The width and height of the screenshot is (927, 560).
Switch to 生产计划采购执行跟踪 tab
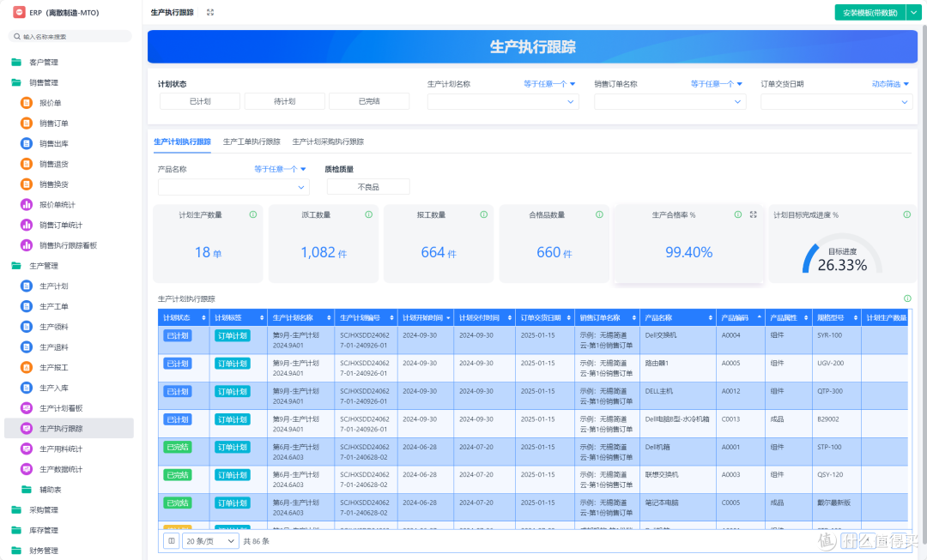(x=328, y=142)
